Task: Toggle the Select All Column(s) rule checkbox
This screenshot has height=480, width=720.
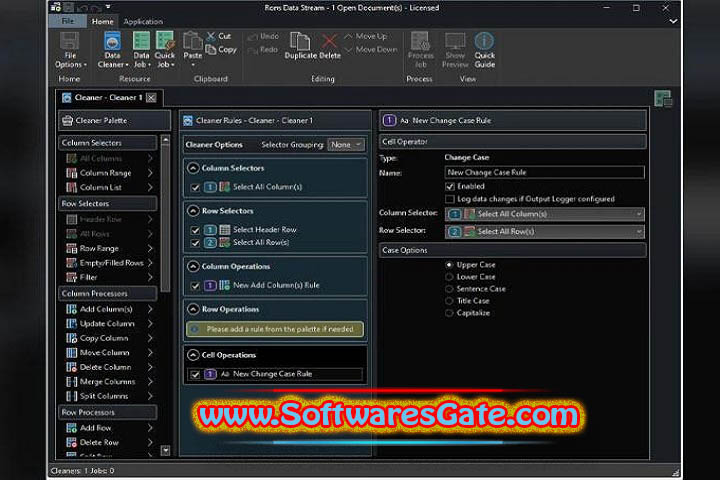Action: (195, 187)
